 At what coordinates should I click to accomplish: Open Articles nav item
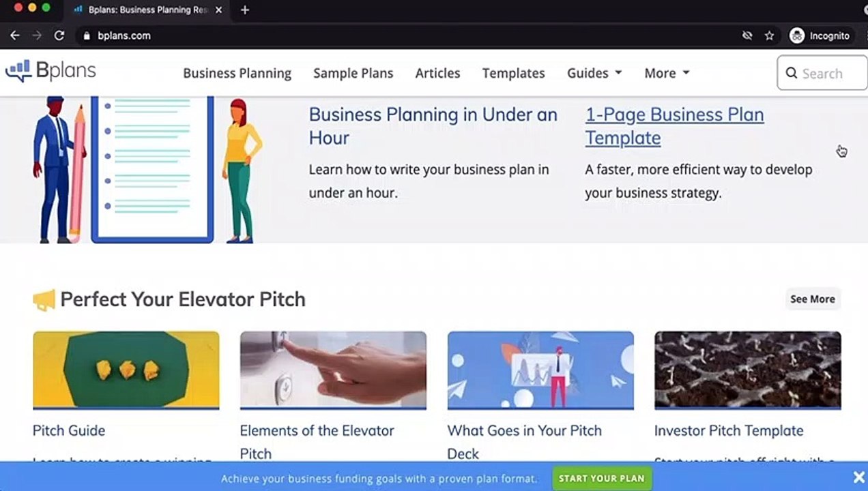[x=437, y=73]
